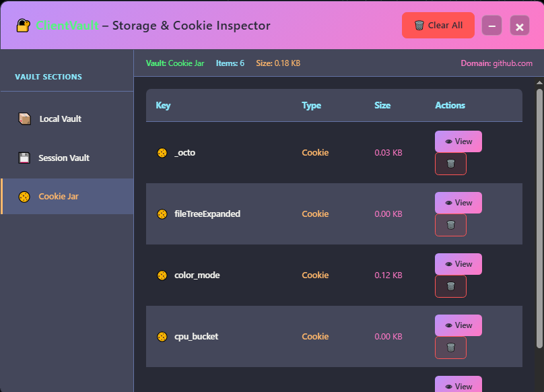
Task: Click the cookie icon beside _octo
Action: 162,153
